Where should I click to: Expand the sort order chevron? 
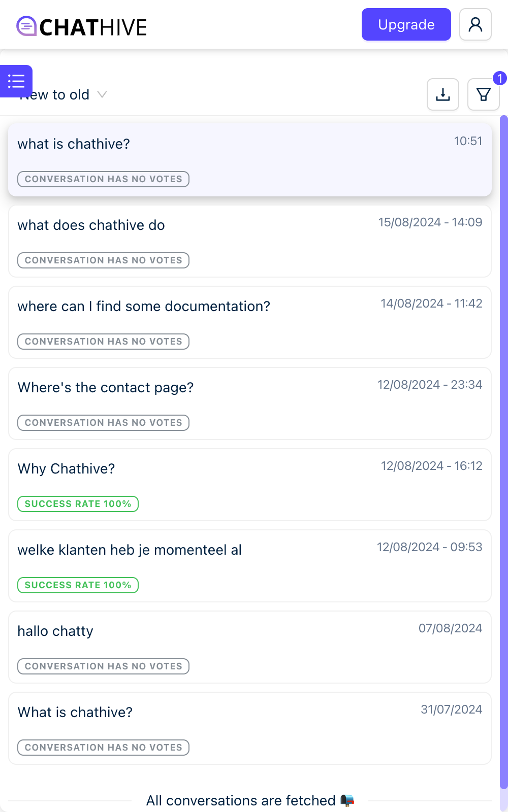(x=102, y=94)
